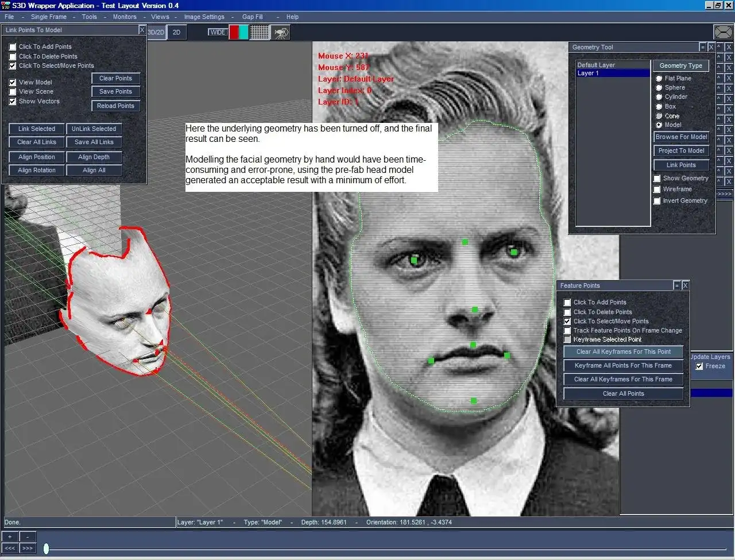Click the envelope-shaped icon at top right
This screenshot has width=735, height=560.
(x=723, y=32)
